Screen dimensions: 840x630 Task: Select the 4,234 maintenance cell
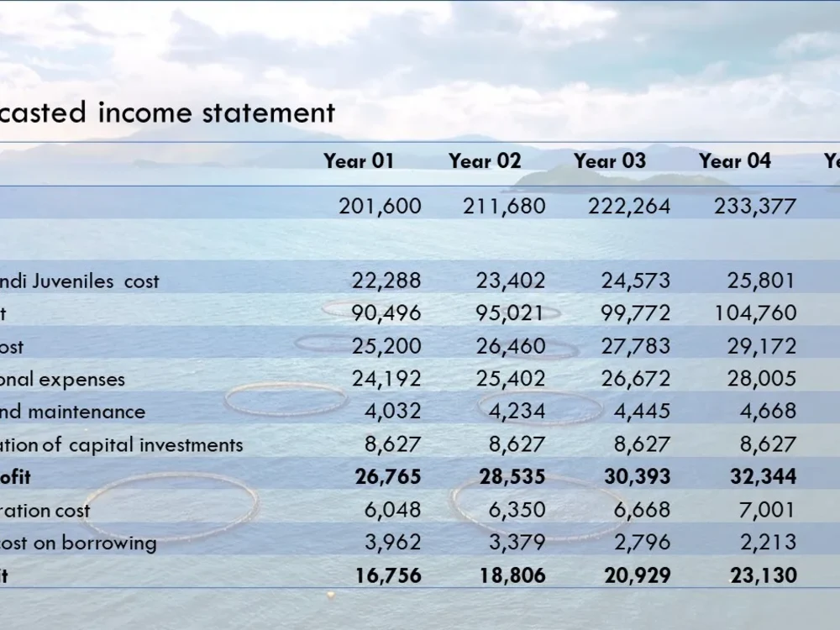pyautogui.click(x=517, y=412)
